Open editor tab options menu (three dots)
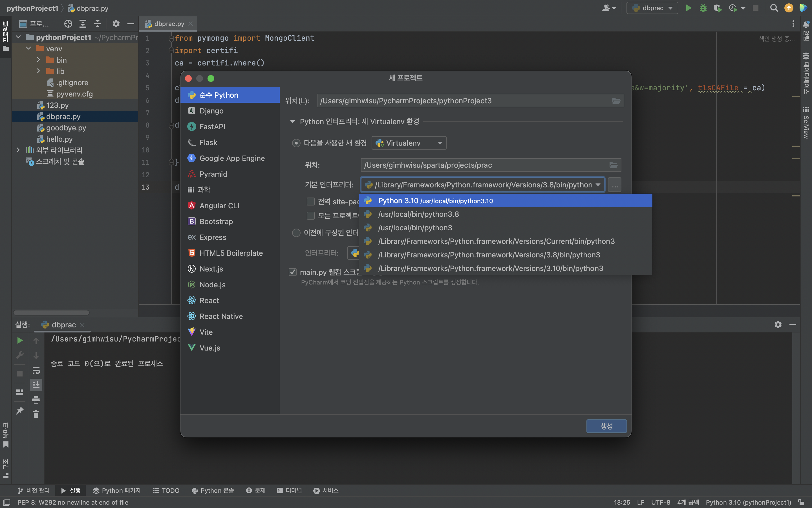Screen dimensions: 812x508 [793, 24]
